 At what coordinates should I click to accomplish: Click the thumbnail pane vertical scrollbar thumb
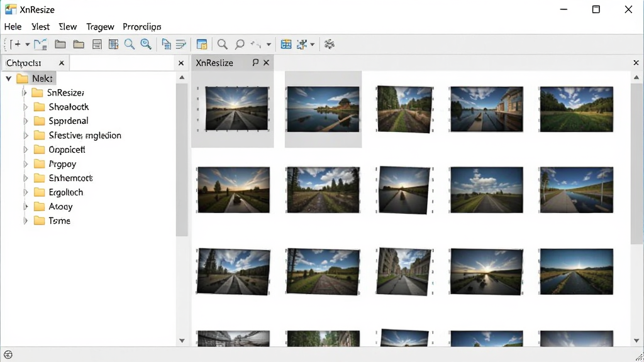tap(636, 164)
